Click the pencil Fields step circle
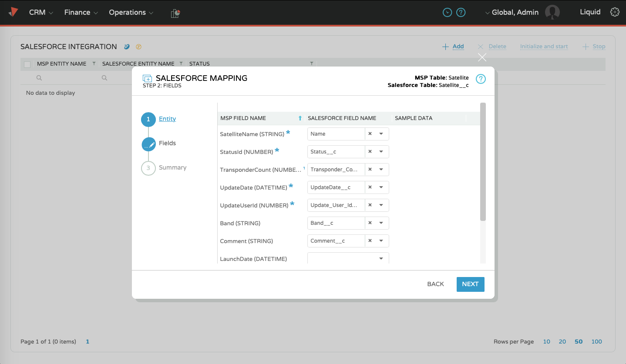The height and width of the screenshot is (364, 626). pyautogui.click(x=148, y=144)
